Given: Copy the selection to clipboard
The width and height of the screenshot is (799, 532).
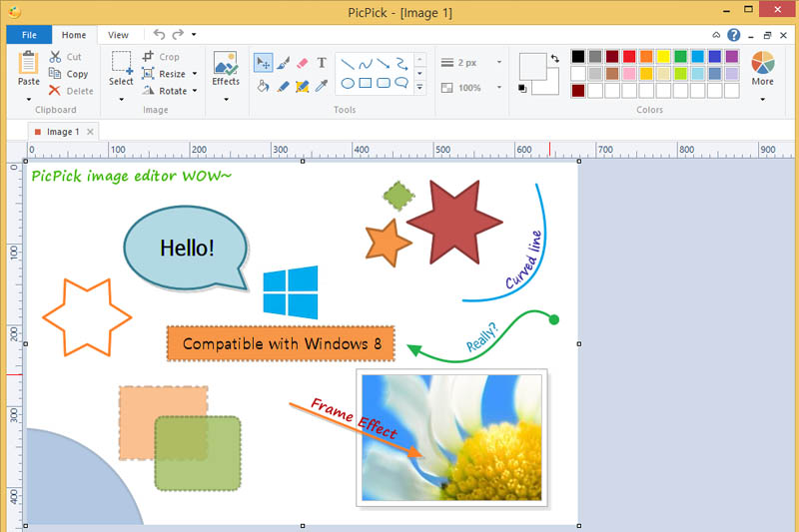Looking at the screenshot, I should (68, 74).
